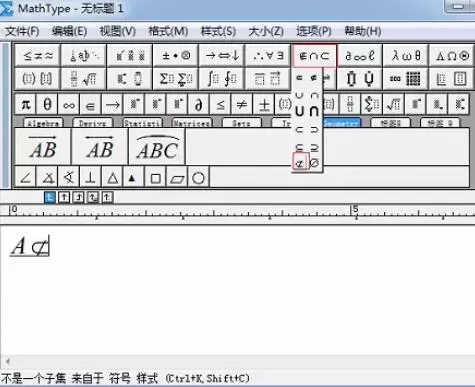The image size is (475, 387).
Task: Open the set theory symbols palette (∉ ∩ ⊂)
Action: pyautogui.click(x=314, y=55)
